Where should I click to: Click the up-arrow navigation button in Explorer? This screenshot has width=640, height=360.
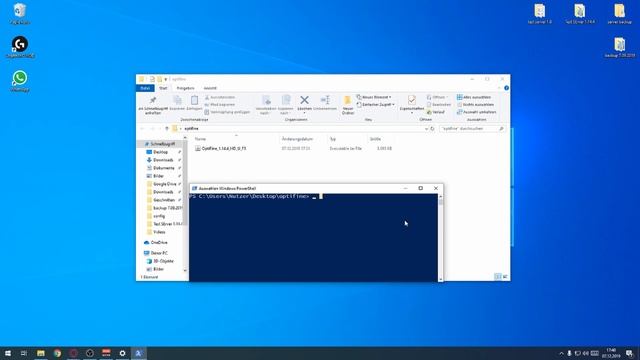167,129
